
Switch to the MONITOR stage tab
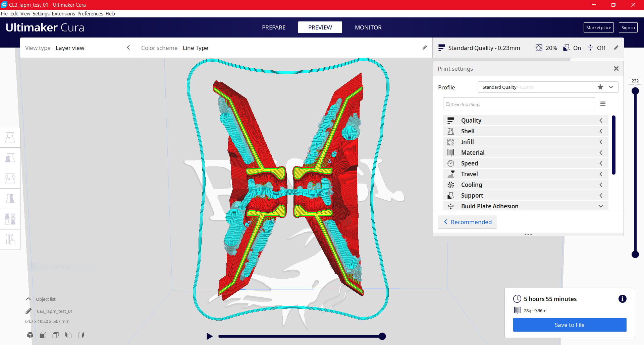tap(368, 27)
